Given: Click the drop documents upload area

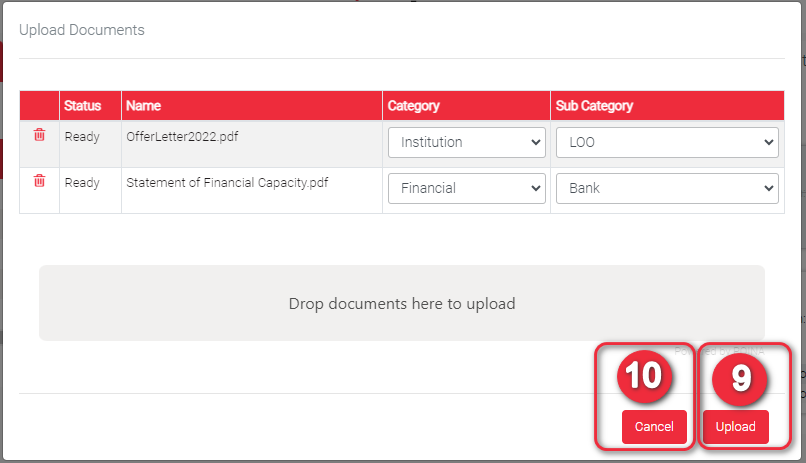Looking at the screenshot, I should [x=401, y=303].
